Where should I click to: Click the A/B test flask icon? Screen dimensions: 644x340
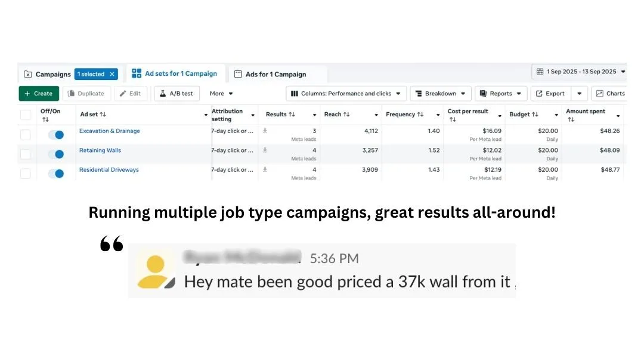tap(162, 94)
